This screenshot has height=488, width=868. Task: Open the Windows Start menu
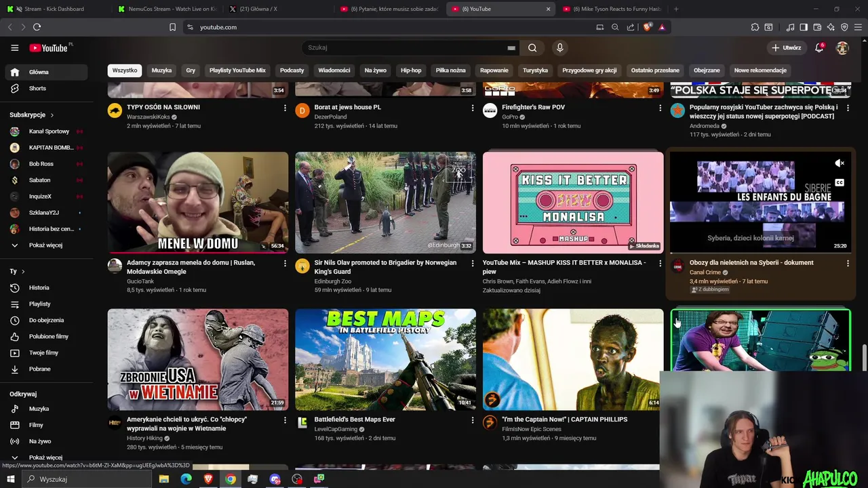(12, 479)
